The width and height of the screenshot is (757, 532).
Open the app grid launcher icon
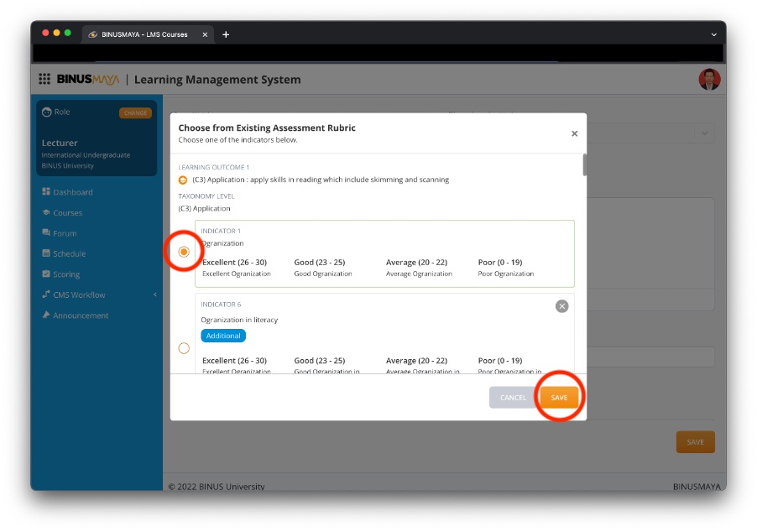tap(44, 79)
